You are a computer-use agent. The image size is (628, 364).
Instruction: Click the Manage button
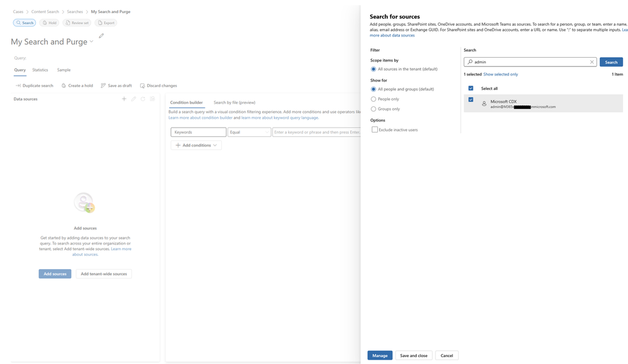coord(380,356)
